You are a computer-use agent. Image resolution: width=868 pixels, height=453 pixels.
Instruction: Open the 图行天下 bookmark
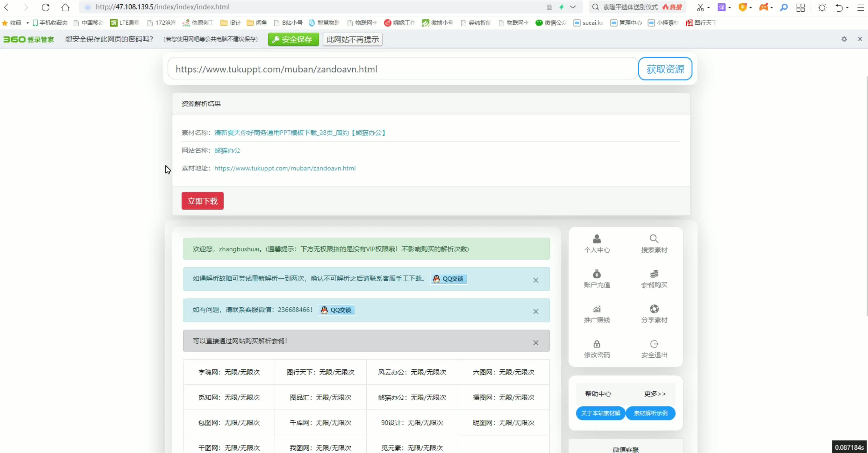(701, 23)
